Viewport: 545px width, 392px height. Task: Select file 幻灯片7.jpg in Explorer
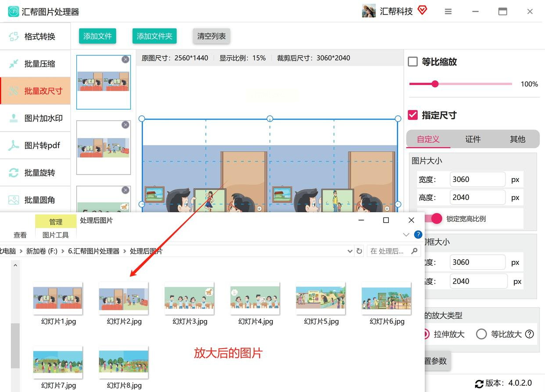pyautogui.click(x=58, y=367)
